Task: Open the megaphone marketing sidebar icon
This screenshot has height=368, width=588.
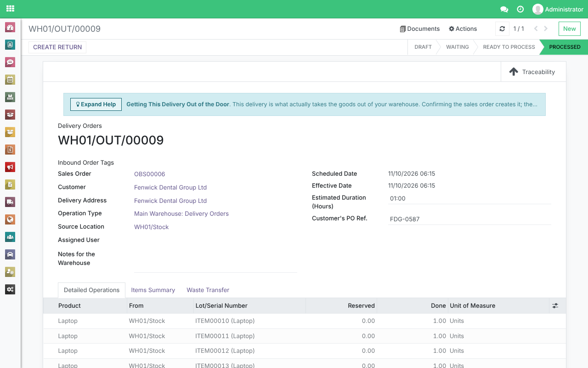Action: 10,167
